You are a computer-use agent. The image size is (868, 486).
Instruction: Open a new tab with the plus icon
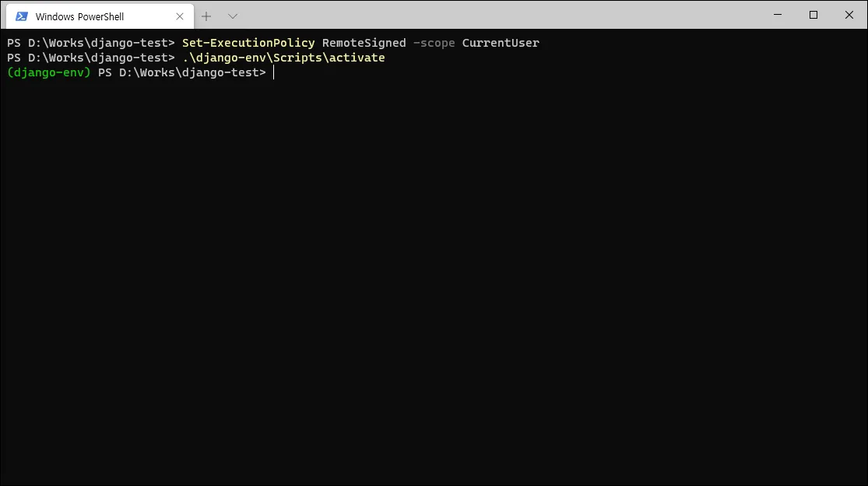[206, 16]
